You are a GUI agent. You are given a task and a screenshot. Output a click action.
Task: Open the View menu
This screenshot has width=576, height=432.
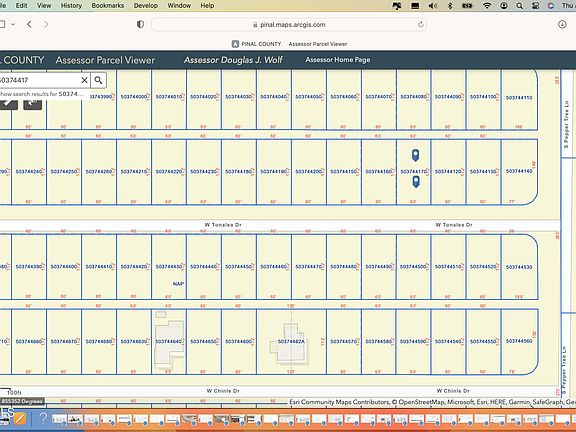click(x=44, y=6)
